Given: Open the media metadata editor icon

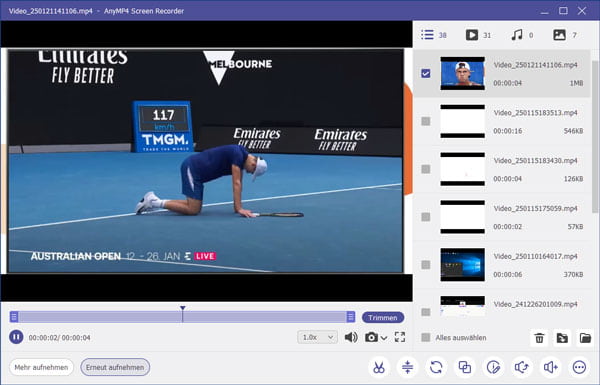Looking at the screenshot, I should tap(493, 367).
